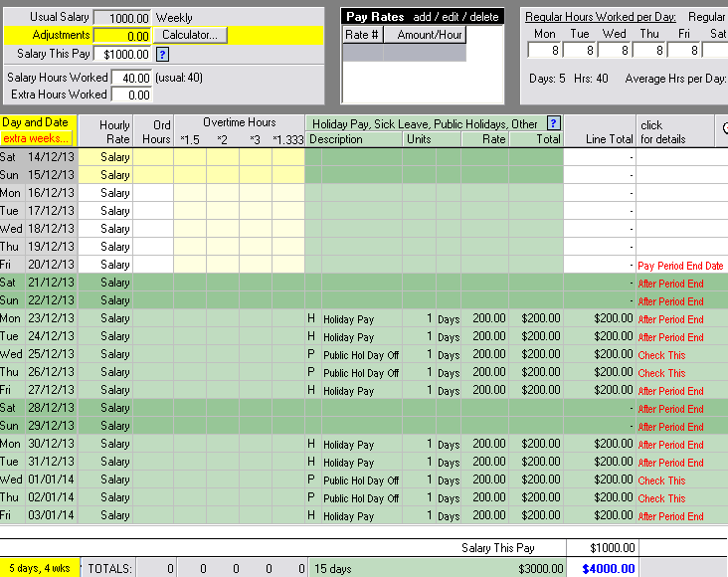Click Friday's regular hours box

683,51
